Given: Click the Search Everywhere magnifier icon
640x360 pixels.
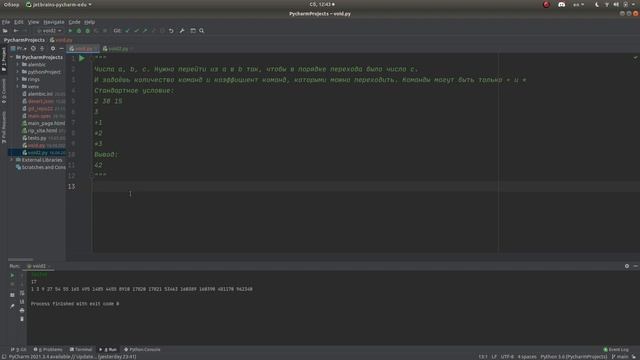Looking at the screenshot, I should tap(202, 31).
